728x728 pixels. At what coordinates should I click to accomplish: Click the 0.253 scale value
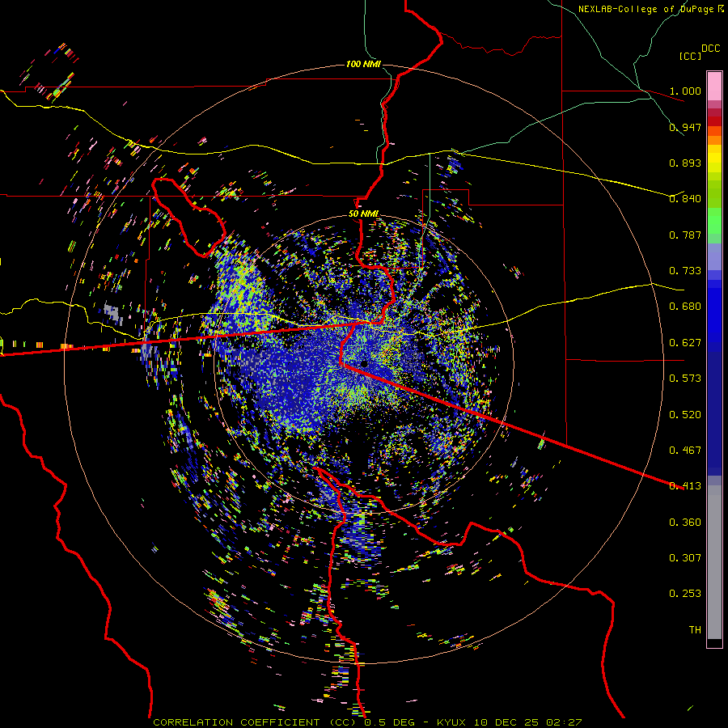(x=685, y=594)
